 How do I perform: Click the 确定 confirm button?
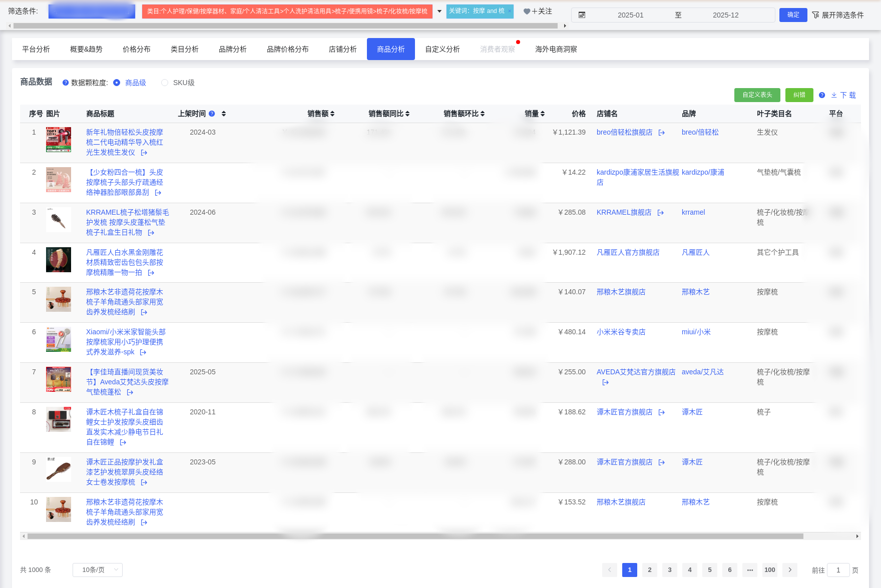793,15
